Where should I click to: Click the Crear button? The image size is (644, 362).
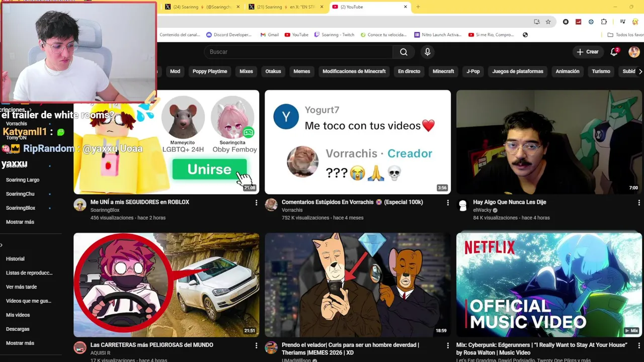click(588, 52)
